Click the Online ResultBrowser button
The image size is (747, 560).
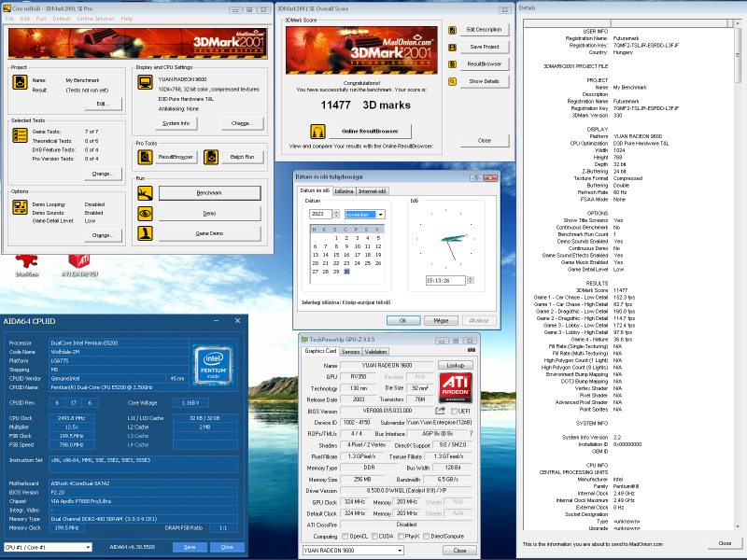point(370,131)
